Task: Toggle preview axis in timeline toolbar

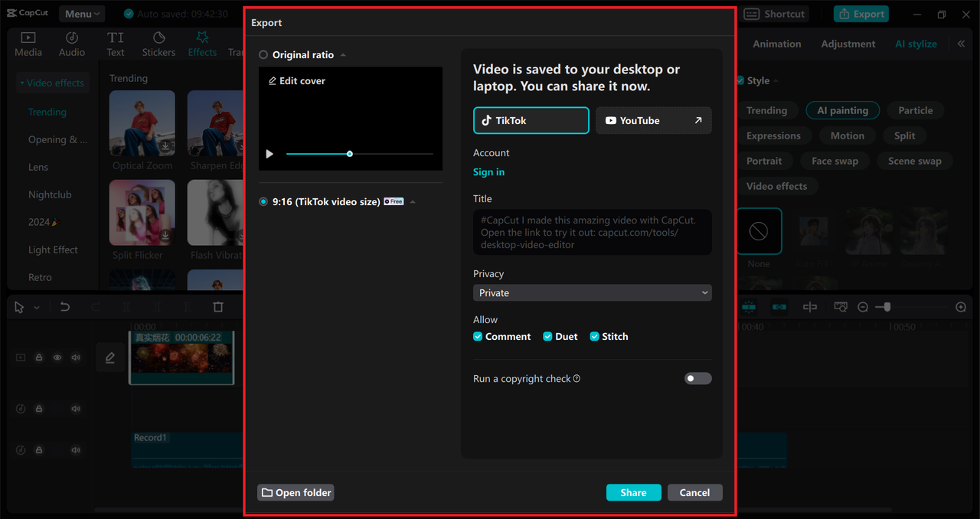Action: [x=810, y=307]
